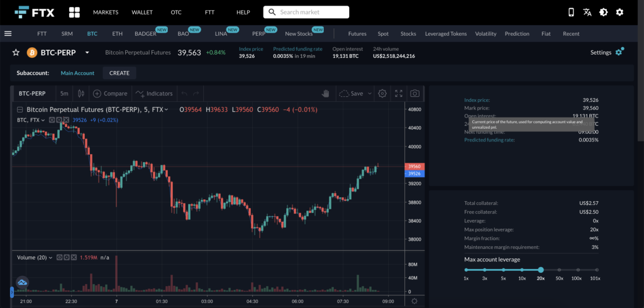Switch to the Prediction category
Image resolution: width=644 pixels, height=308 pixels.
(517, 34)
